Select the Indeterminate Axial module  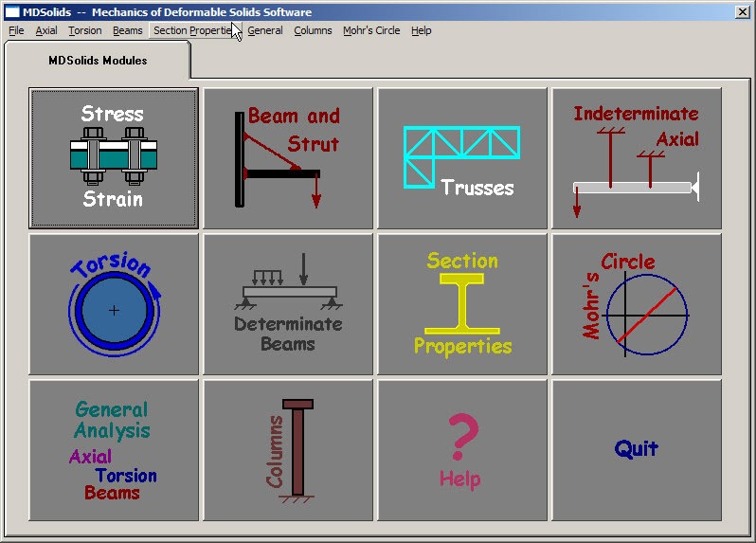pos(637,158)
